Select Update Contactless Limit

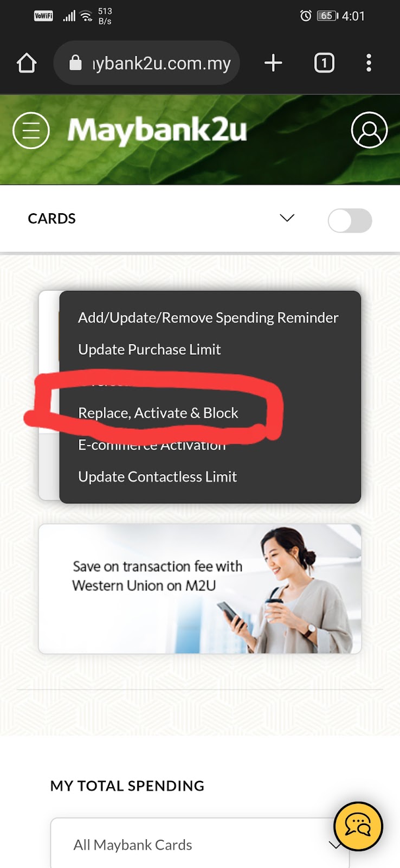coord(158,476)
